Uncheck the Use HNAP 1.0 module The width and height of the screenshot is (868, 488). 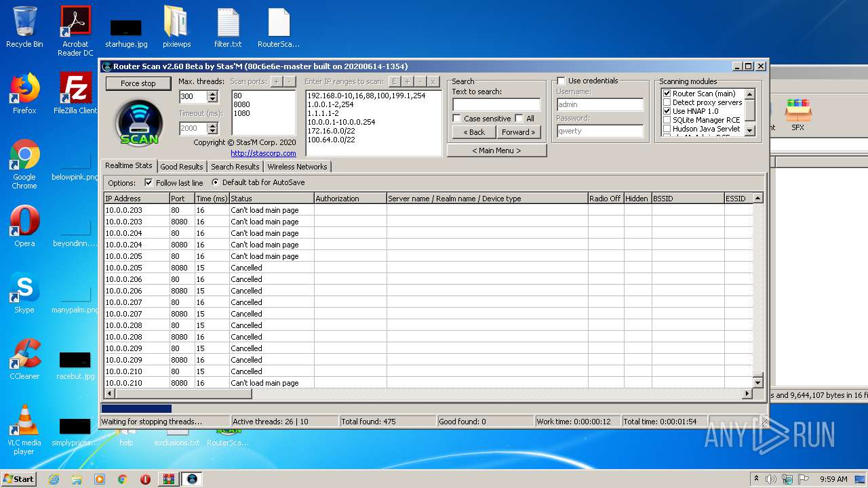pos(667,111)
